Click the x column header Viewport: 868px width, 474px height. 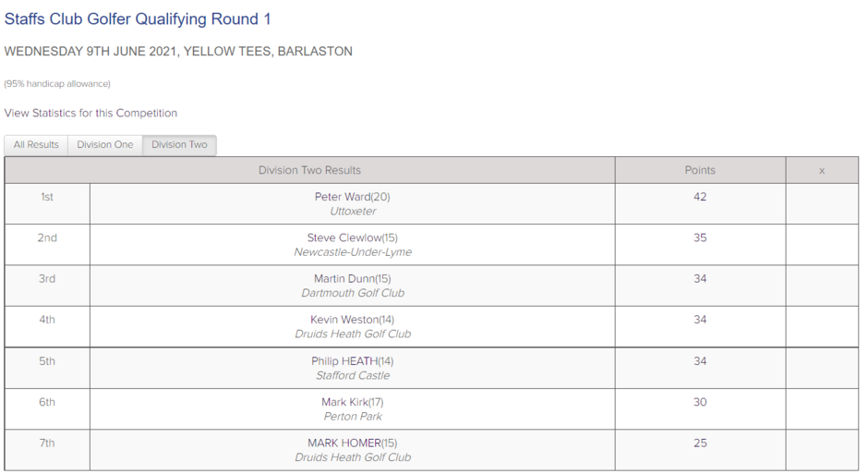[822, 171]
